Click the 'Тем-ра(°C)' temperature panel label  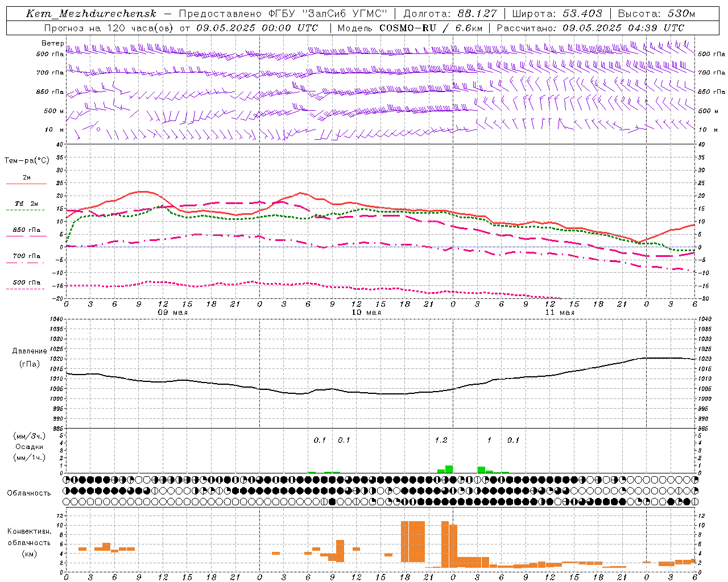(x=27, y=161)
